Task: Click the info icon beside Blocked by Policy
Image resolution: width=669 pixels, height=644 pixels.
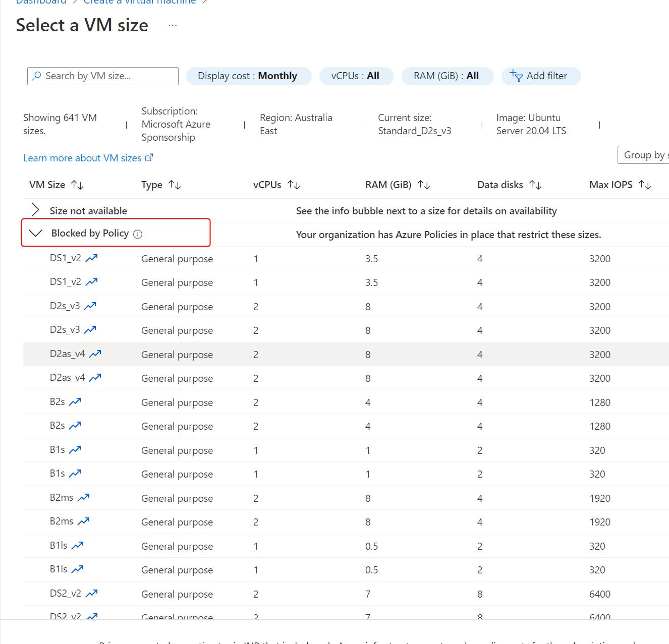Action: [138, 234]
